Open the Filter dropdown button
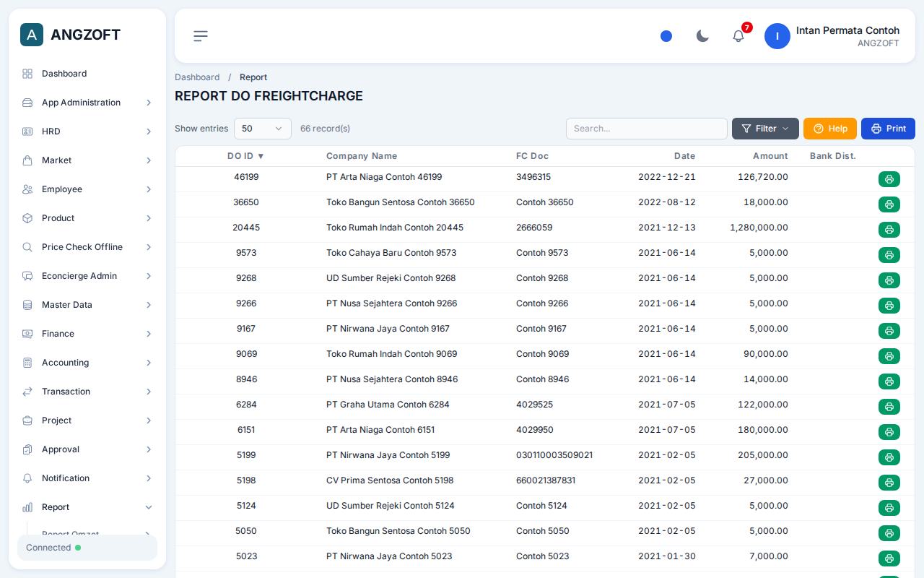Image resolution: width=924 pixels, height=578 pixels. click(765, 129)
